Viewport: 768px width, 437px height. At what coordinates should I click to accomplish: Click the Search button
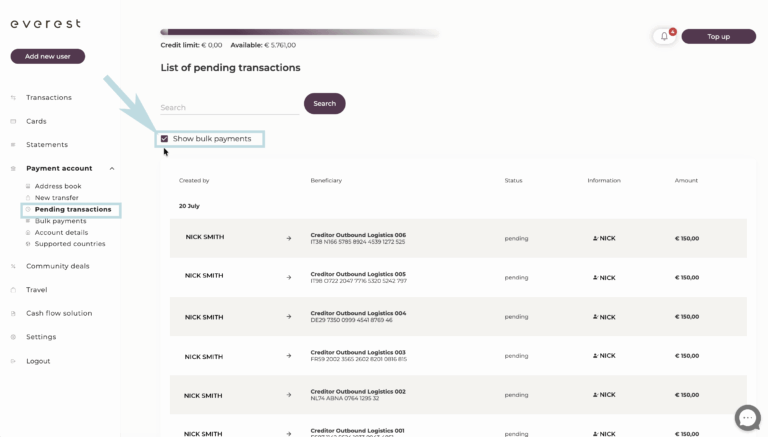pos(325,103)
